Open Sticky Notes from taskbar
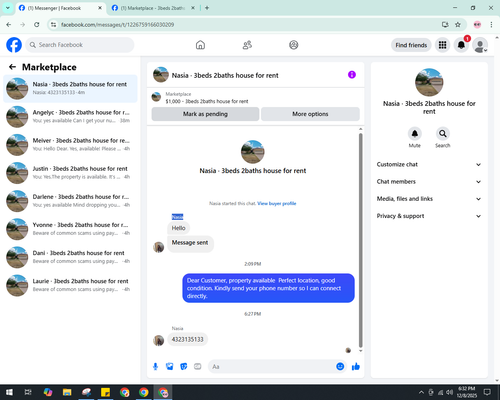500x400 pixels. pos(105,392)
